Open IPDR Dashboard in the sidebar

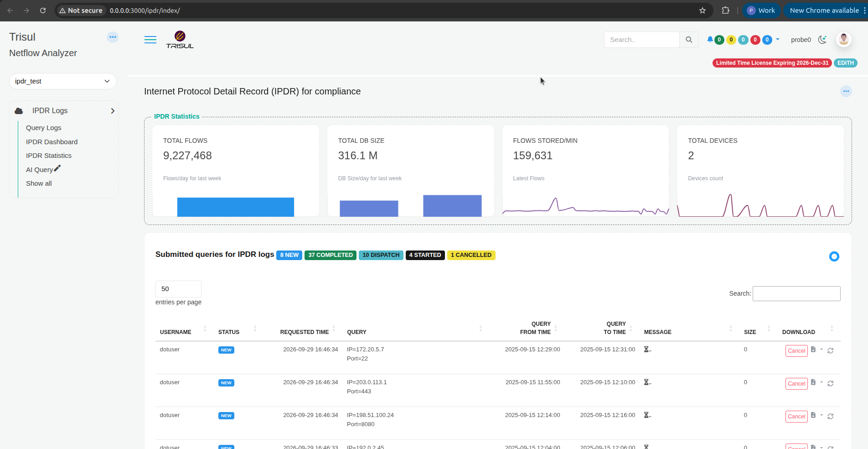[x=52, y=142]
